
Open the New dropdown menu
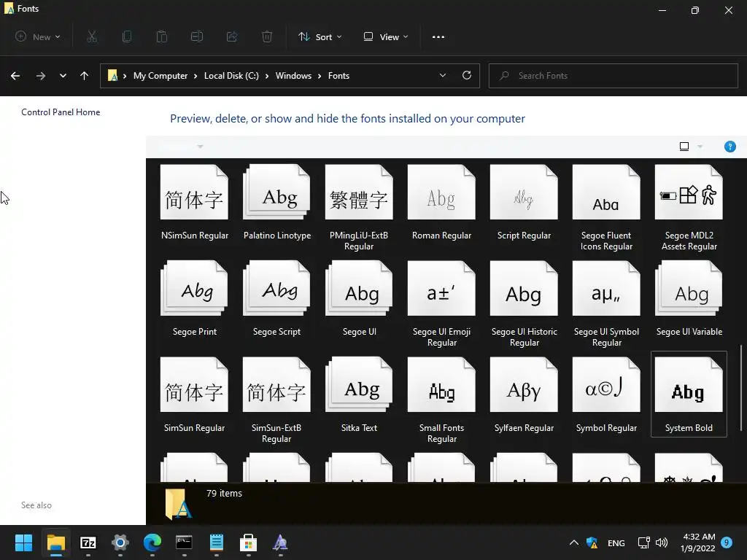38,36
